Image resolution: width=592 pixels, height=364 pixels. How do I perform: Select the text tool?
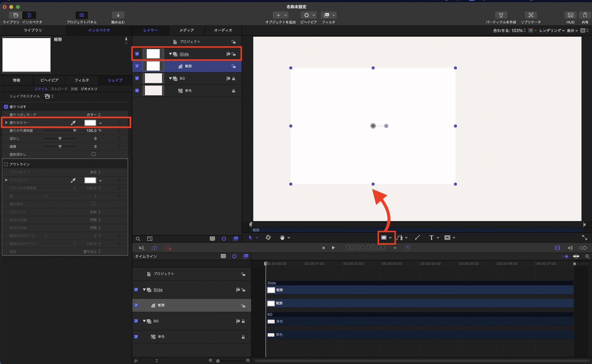[431, 237]
